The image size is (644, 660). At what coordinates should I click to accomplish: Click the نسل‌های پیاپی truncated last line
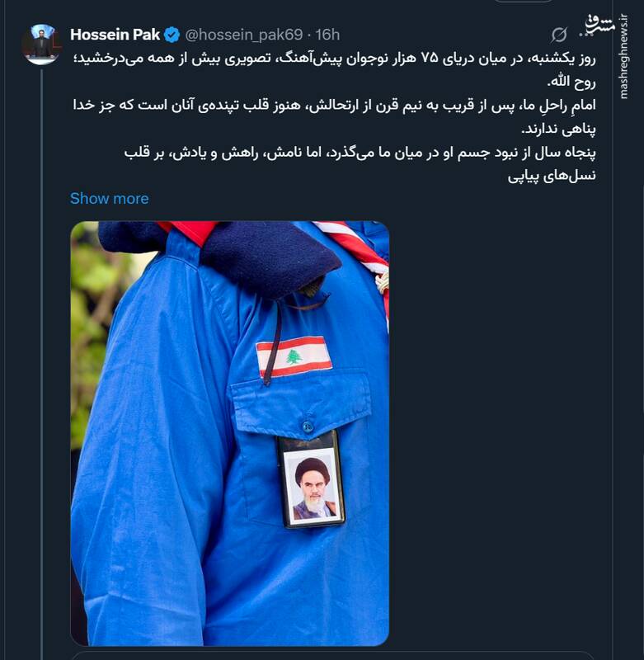tap(552, 176)
